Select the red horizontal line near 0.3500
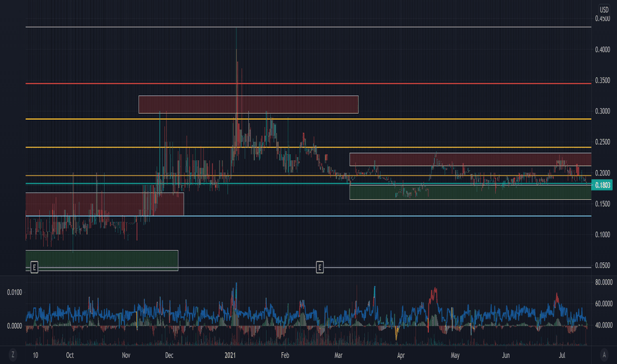The width and height of the screenshot is (617, 364). point(308,83)
